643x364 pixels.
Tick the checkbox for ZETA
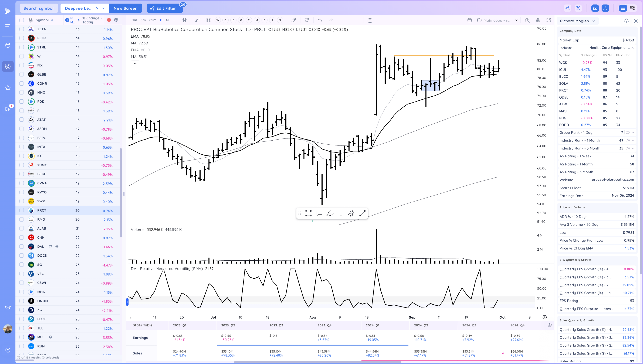click(x=22, y=29)
